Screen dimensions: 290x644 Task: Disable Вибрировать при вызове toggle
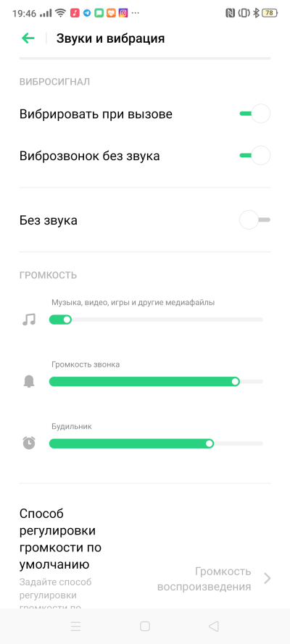point(254,114)
